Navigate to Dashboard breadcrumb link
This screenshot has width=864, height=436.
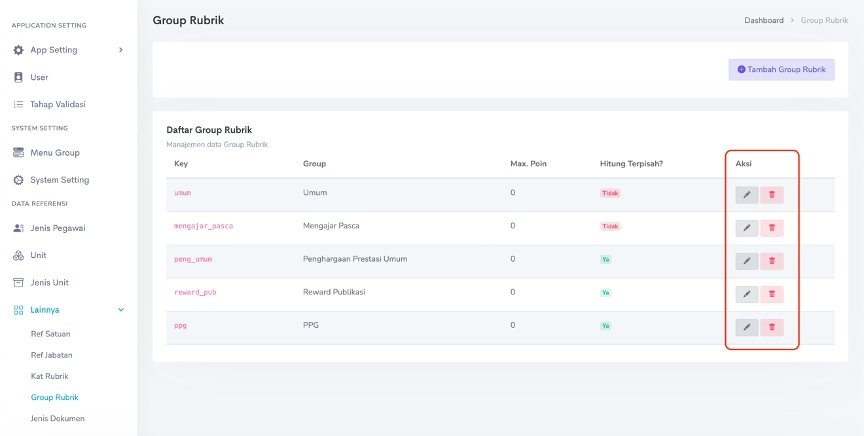(x=764, y=20)
